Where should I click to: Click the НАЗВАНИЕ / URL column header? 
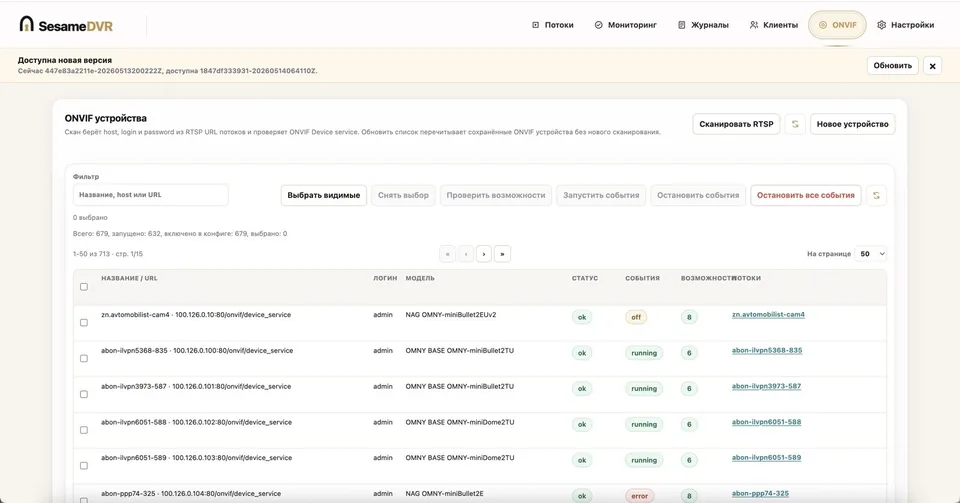[129, 278]
